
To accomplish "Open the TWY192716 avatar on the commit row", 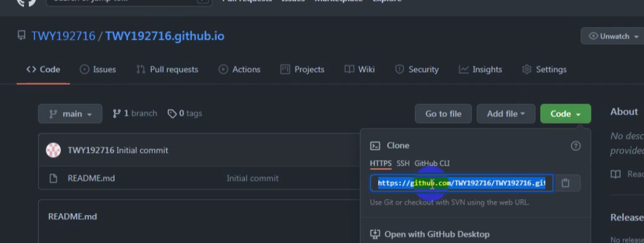I will [x=53, y=150].
